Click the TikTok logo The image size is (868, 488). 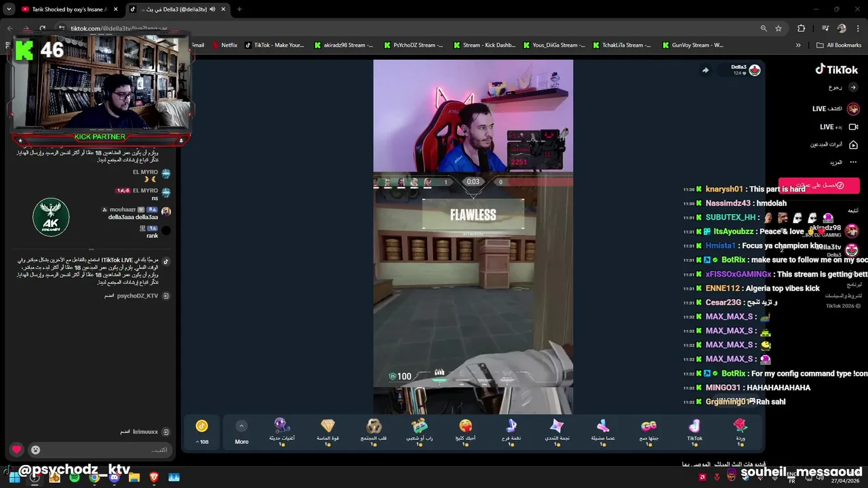coord(837,69)
